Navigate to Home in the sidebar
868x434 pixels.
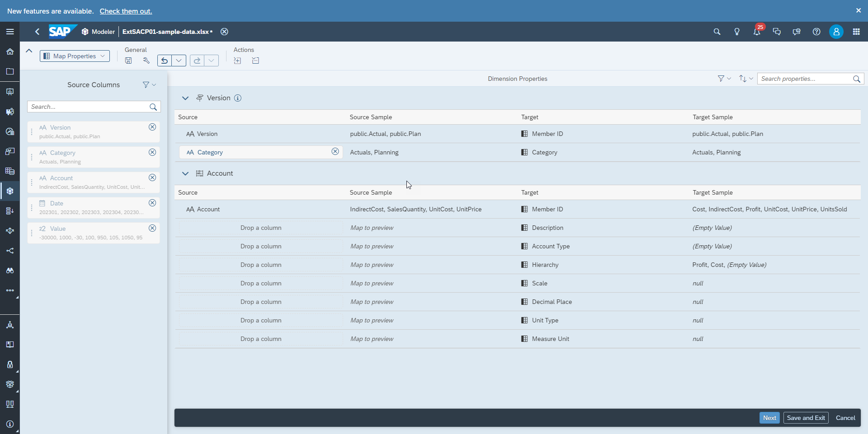(x=9, y=51)
